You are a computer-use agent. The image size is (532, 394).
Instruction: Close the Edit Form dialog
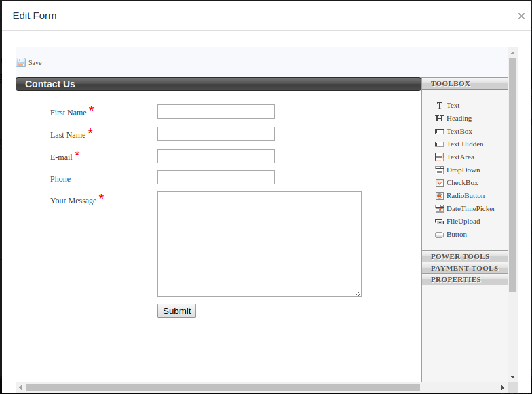coord(521,16)
